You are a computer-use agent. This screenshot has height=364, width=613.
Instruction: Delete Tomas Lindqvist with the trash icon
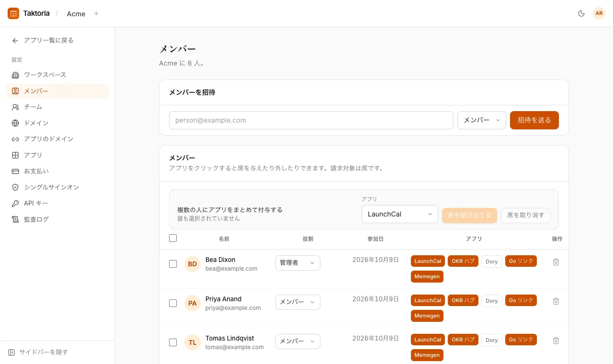pyautogui.click(x=556, y=341)
